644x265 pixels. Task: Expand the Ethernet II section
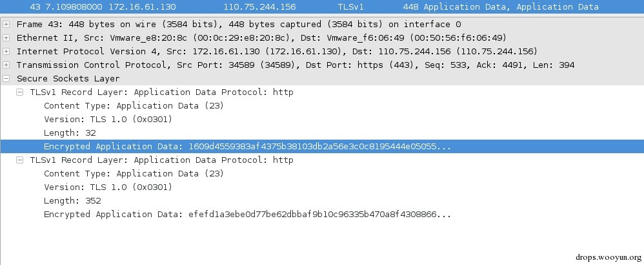point(6,37)
